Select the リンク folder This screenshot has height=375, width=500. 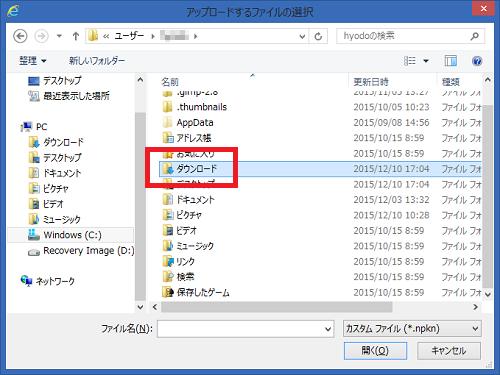pyautogui.click(x=179, y=262)
